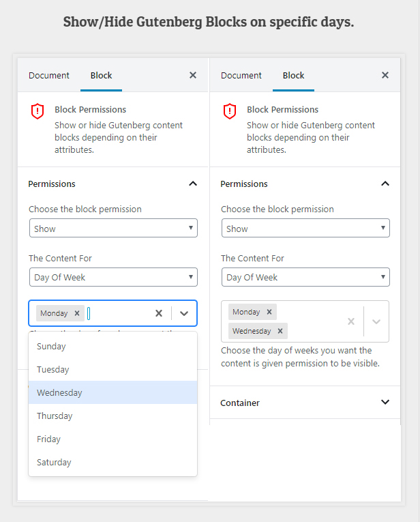
Task: Open right Day Of Week content dropdown
Action: click(305, 277)
